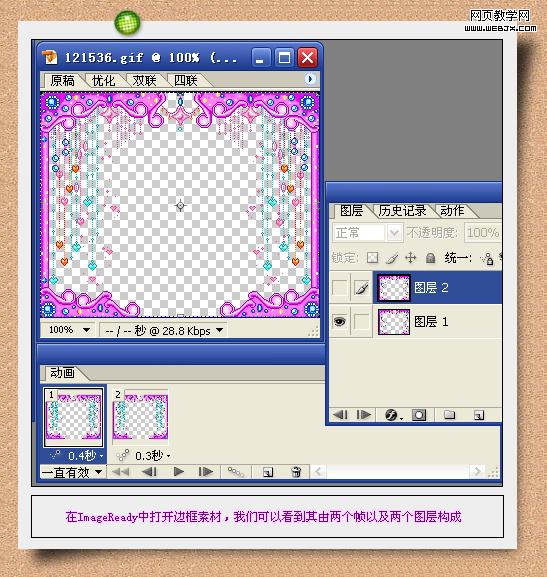Screen dimensions: 547x577
Task: Click the unify layer position icon
Action: click(487, 259)
